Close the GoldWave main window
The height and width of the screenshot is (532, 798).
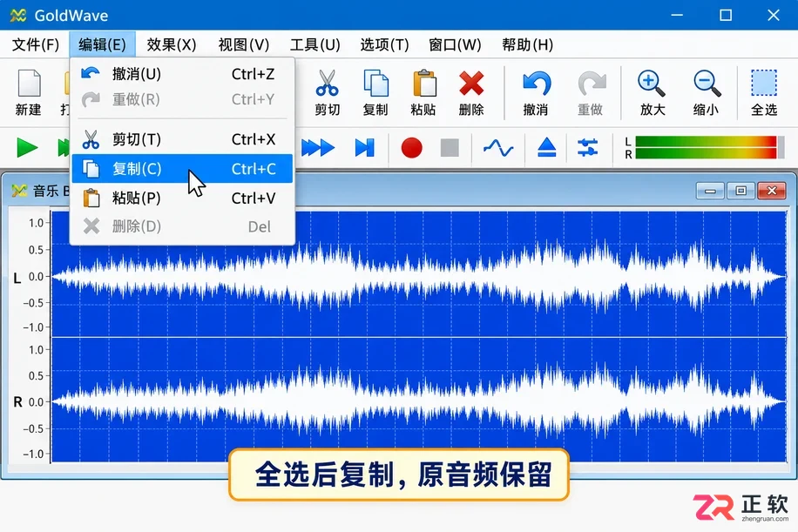[x=773, y=16]
